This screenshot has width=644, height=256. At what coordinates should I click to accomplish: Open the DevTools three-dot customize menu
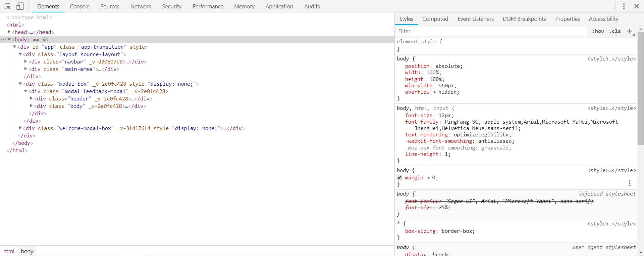coord(624,6)
